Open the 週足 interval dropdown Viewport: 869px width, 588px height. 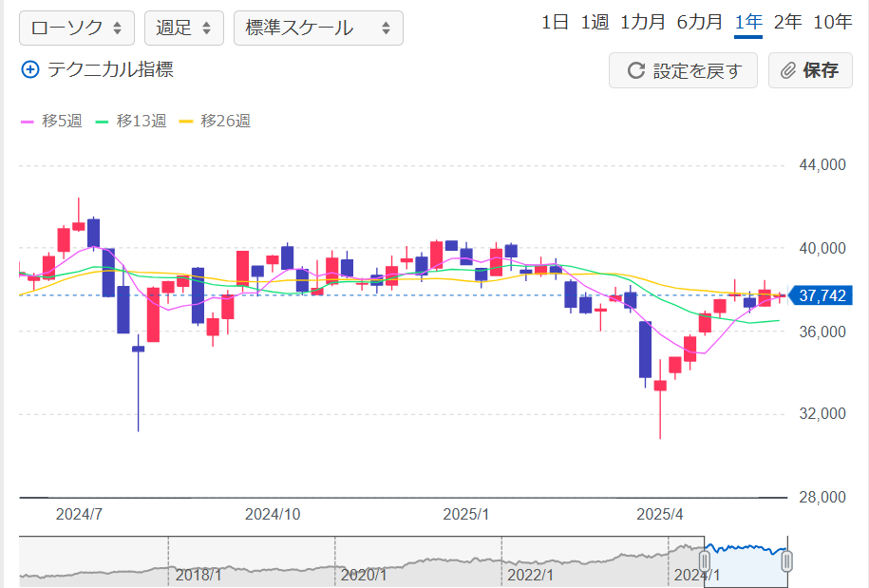point(184,28)
